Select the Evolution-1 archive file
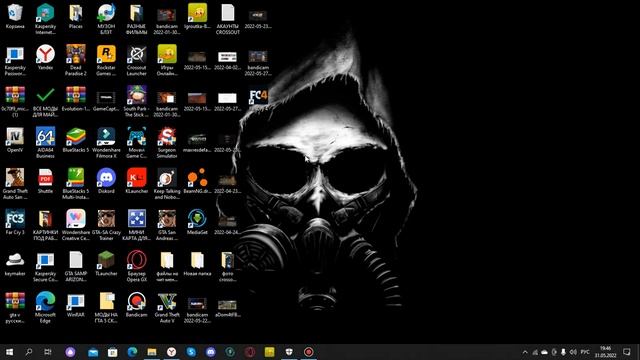Viewport: 640px width, 360px height. (76, 99)
